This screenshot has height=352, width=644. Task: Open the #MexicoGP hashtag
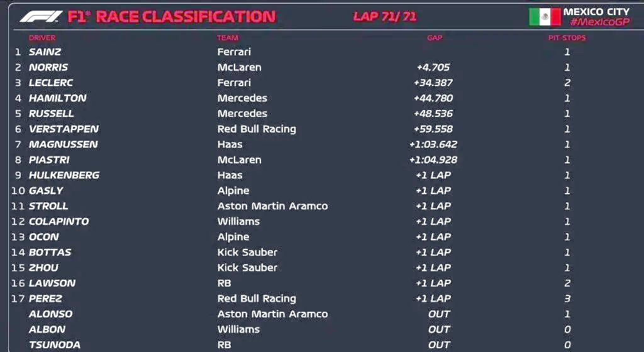pos(599,23)
